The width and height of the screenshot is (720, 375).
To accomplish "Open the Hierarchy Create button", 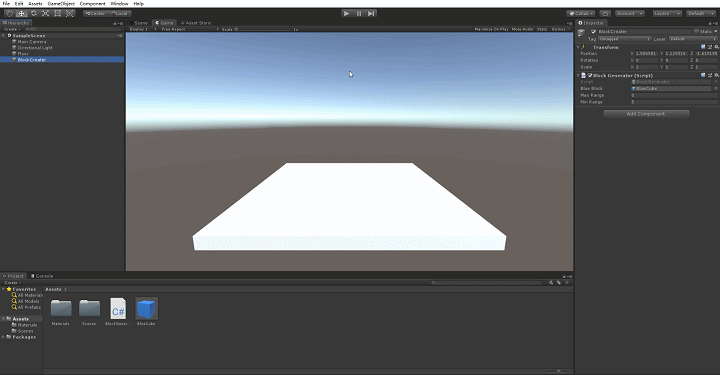I will tap(11, 29).
